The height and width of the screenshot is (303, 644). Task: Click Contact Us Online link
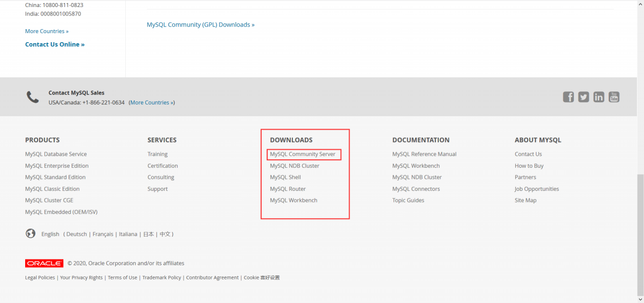(55, 44)
